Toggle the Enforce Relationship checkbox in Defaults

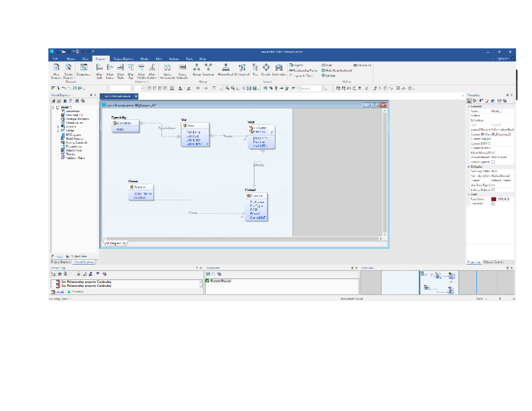493,190
